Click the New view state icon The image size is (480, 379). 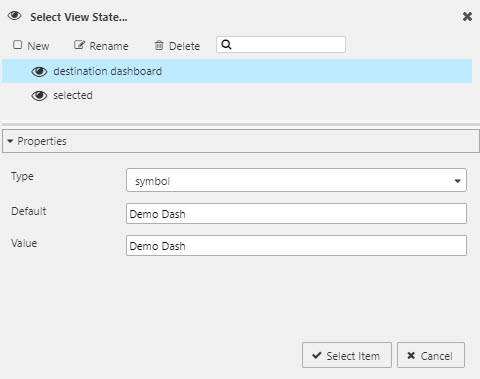(x=17, y=45)
